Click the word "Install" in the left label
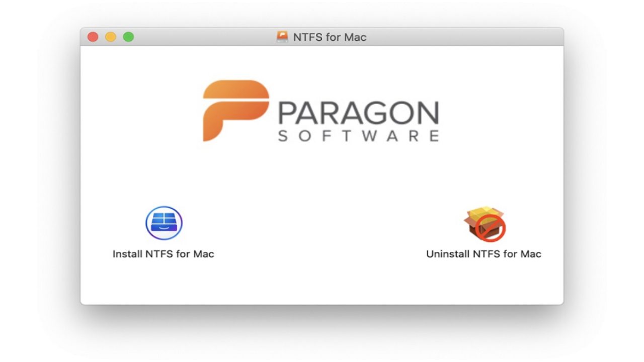Screen dimensions: 644x362 pyautogui.click(x=128, y=254)
